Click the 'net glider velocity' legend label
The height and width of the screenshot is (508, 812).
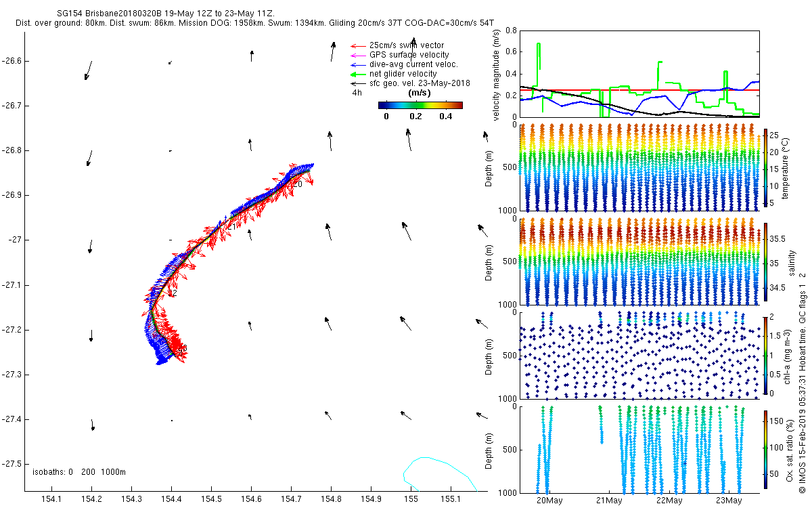click(403, 74)
